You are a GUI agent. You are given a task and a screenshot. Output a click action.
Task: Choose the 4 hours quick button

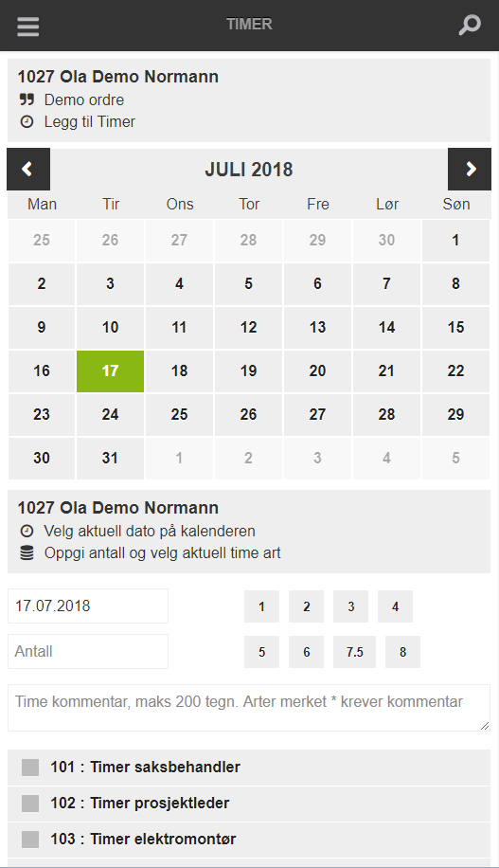pyautogui.click(x=395, y=606)
